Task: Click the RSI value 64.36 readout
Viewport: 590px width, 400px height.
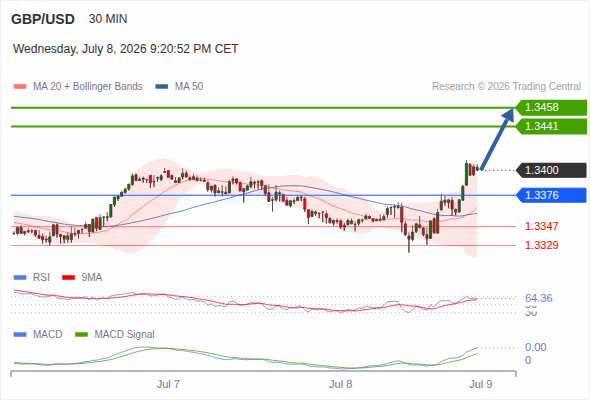Action: [x=539, y=298]
